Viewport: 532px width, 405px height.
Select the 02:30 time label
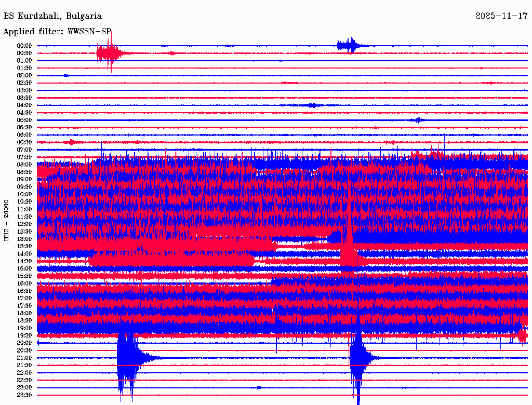point(24,83)
